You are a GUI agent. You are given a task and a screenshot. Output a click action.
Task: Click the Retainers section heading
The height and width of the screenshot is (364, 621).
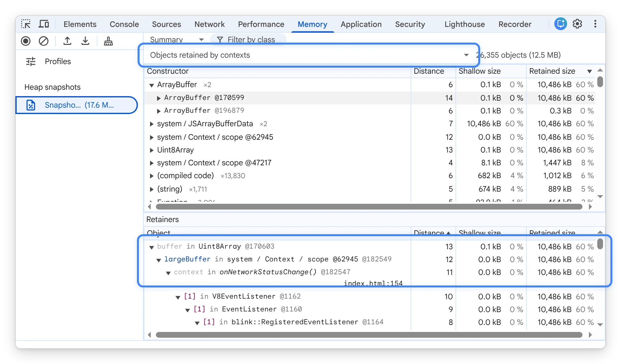[x=163, y=219]
